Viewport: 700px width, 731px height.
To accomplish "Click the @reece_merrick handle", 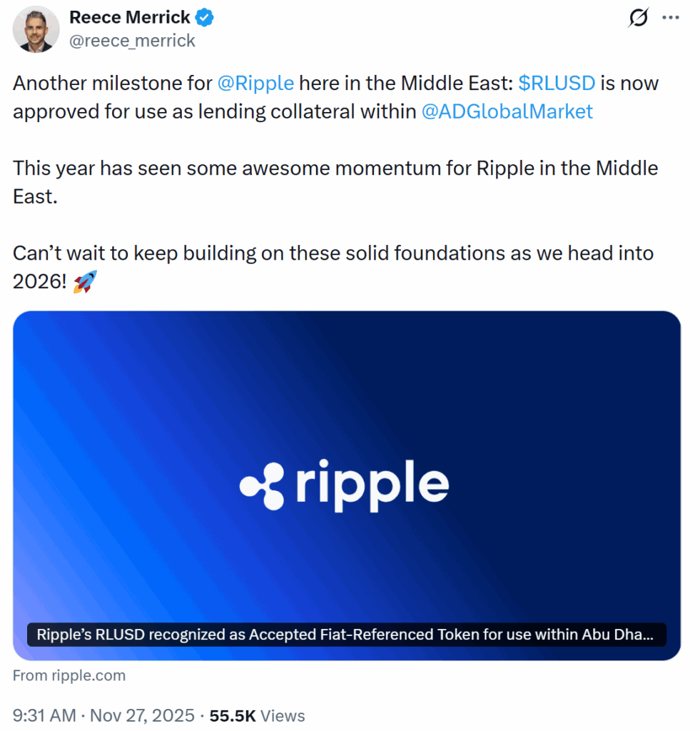I will [134, 41].
